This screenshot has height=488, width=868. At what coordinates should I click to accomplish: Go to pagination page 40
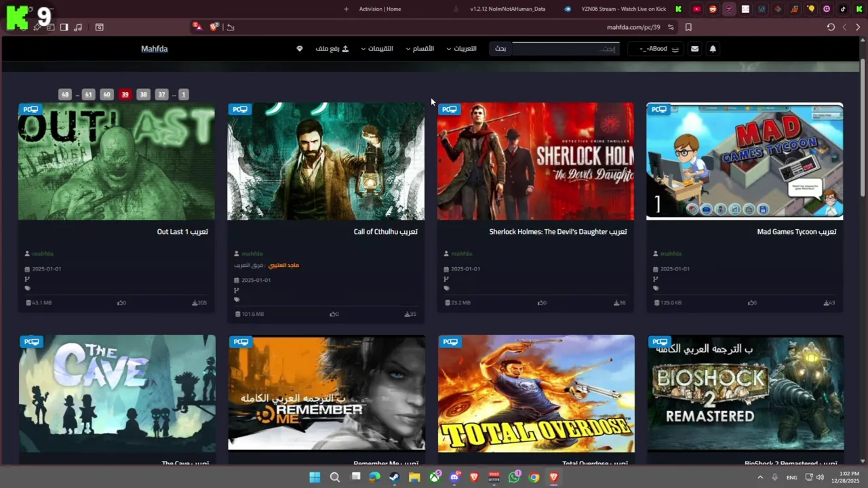click(106, 95)
